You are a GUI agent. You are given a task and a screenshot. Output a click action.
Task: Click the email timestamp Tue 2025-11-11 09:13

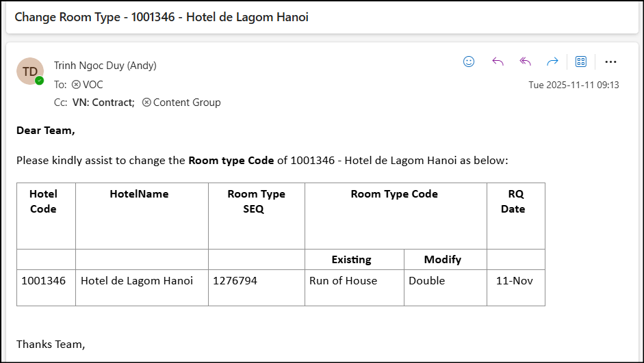pyautogui.click(x=574, y=85)
